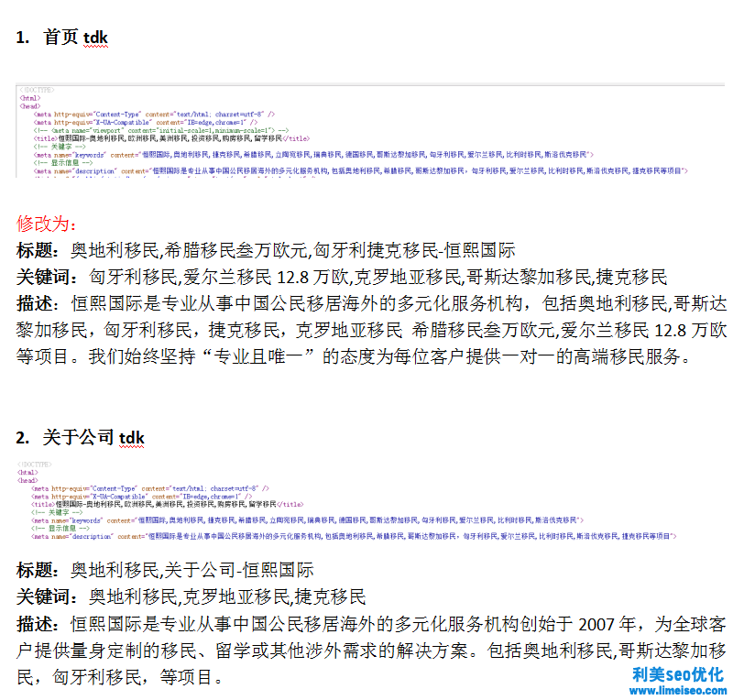
Task: Select the title text "奥地利移民,希腊移民叁万欧元,匈牙利捷克移民-恒熙国际"
Action: tap(292, 250)
